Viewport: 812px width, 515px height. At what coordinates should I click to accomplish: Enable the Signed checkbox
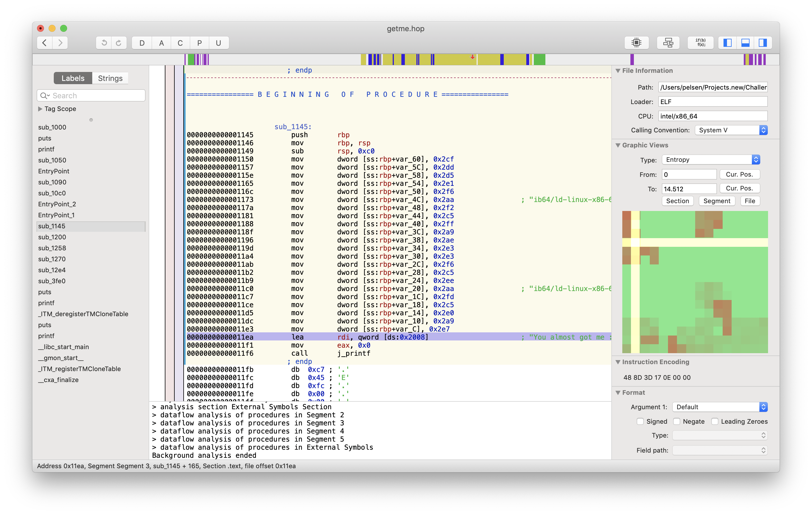click(x=640, y=421)
